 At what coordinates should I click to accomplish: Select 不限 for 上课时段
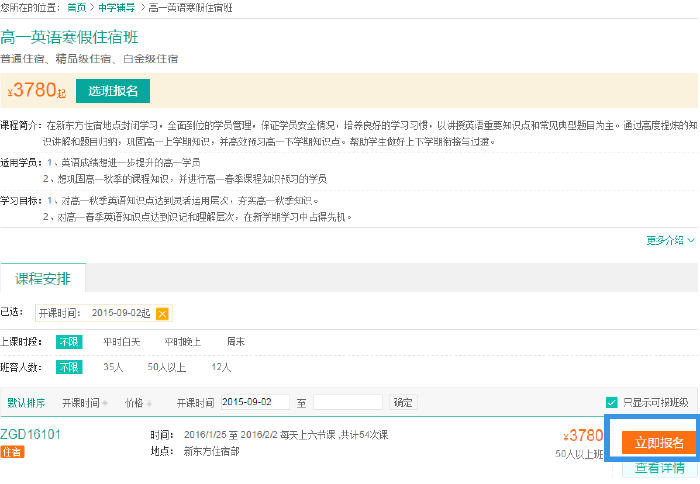tap(67, 341)
